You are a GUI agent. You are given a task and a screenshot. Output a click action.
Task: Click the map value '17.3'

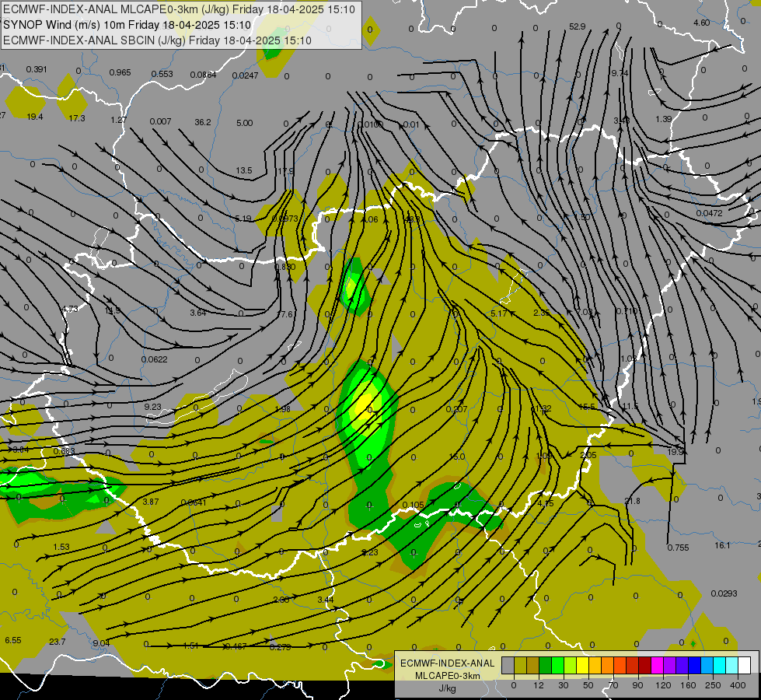pyautogui.click(x=77, y=118)
